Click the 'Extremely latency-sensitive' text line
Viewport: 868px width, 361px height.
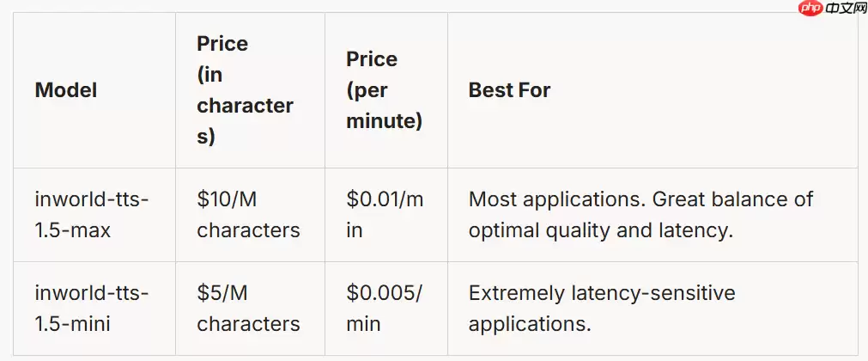click(602, 293)
